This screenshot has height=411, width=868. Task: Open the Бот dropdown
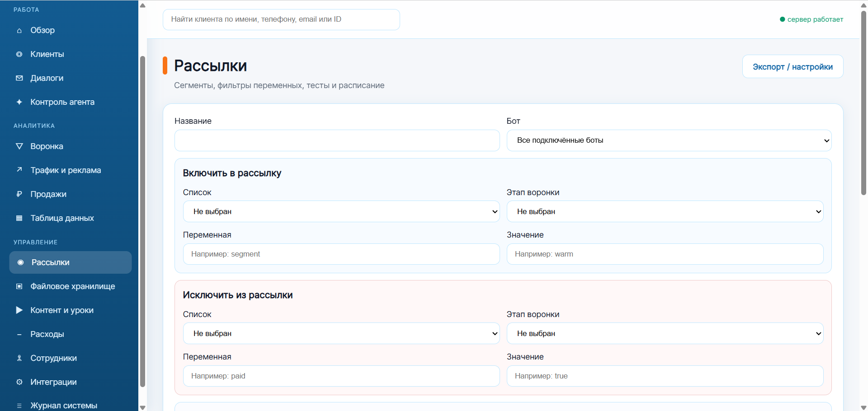coord(669,140)
